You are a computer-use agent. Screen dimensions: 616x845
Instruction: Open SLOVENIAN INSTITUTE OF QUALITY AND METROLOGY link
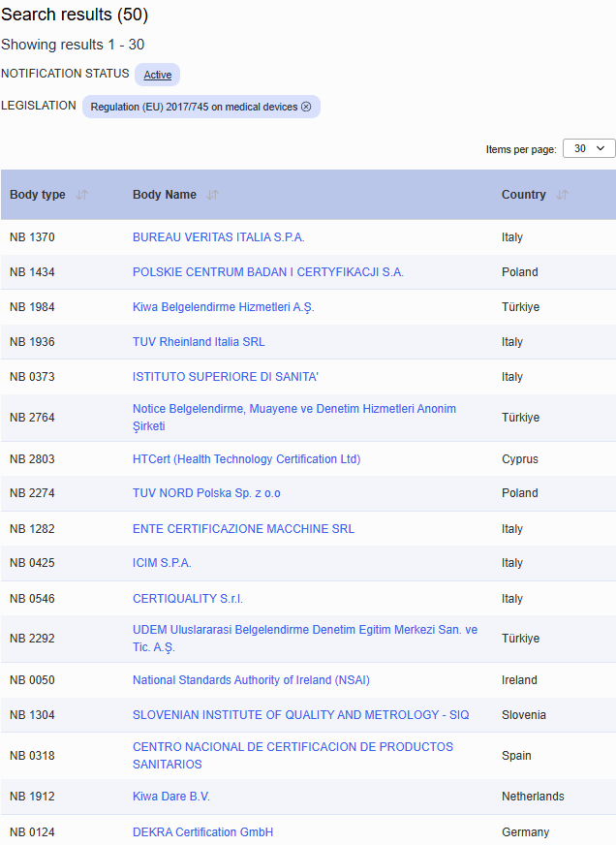[301, 714]
